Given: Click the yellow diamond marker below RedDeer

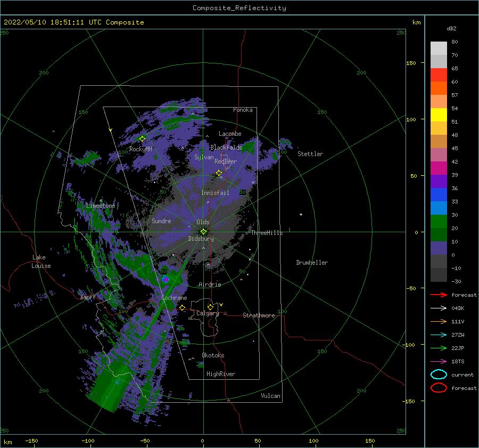Looking at the screenshot, I should [219, 173].
